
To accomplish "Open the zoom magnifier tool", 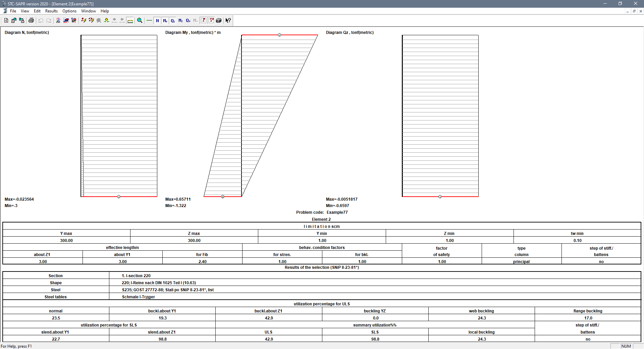I will tap(140, 20).
